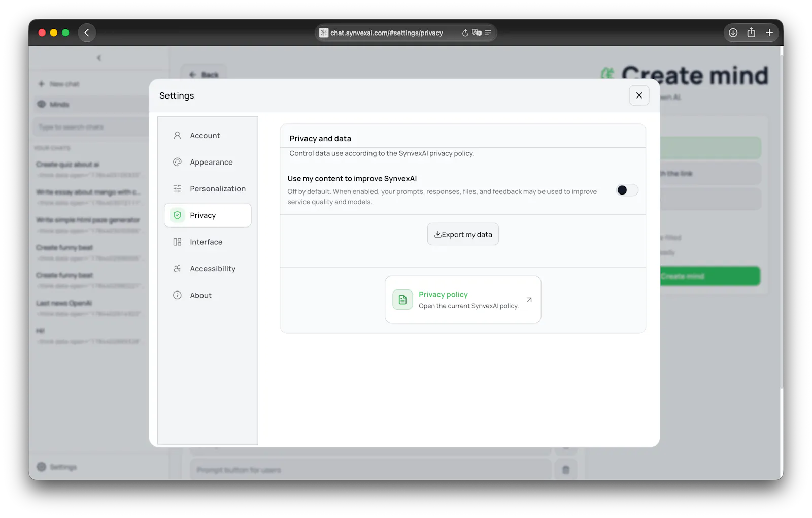Show the Accessibility settings
The width and height of the screenshot is (812, 518).
pyautogui.click(x=208, y=269)
